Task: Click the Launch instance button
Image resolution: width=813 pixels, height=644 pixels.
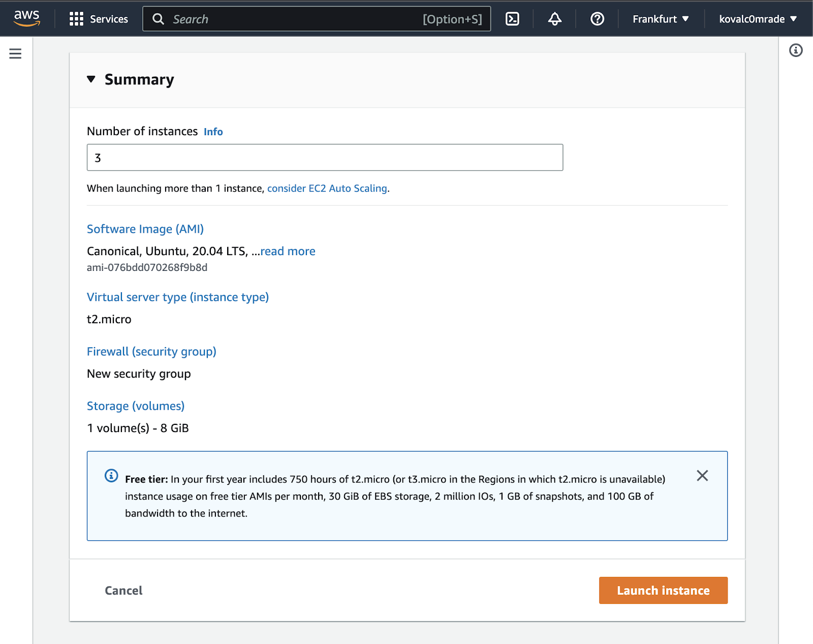Action: pos(663,591)
